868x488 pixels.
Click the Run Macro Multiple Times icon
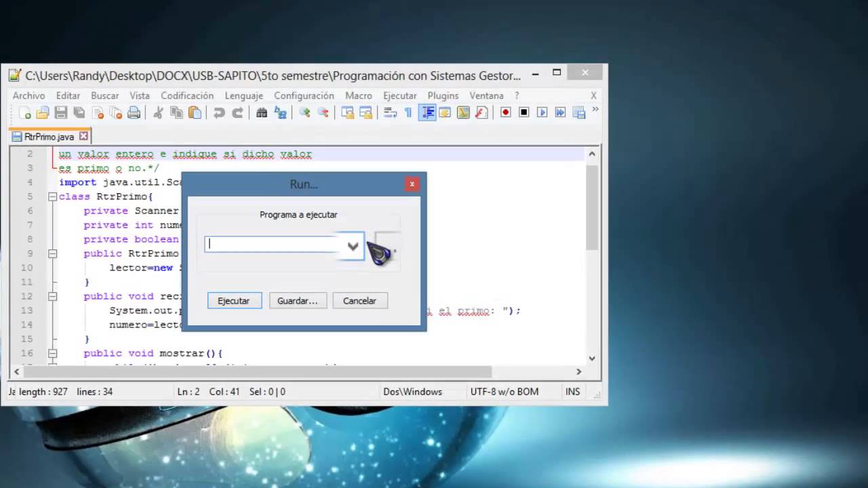560,113
